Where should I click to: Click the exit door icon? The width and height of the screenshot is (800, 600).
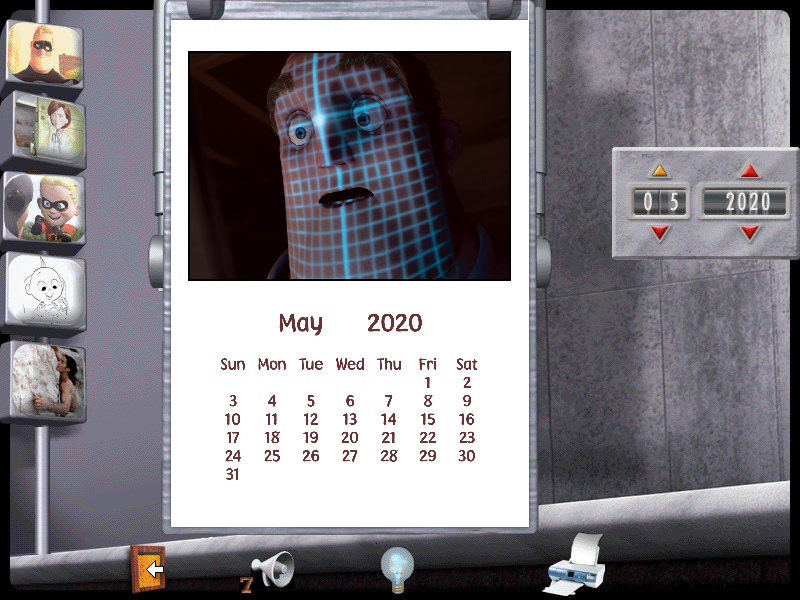point(148,568)
